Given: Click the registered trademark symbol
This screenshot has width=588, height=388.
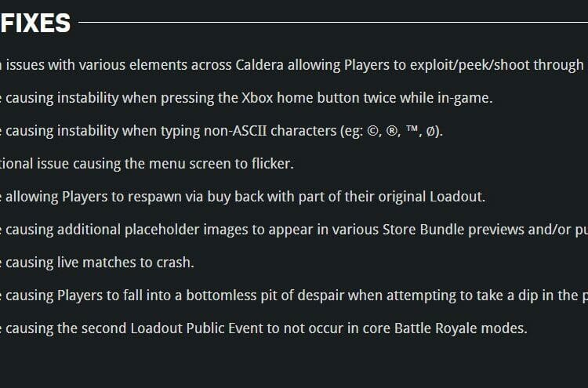Looking at the screenshot, I should pyautogui.click(x=392, y=132).
